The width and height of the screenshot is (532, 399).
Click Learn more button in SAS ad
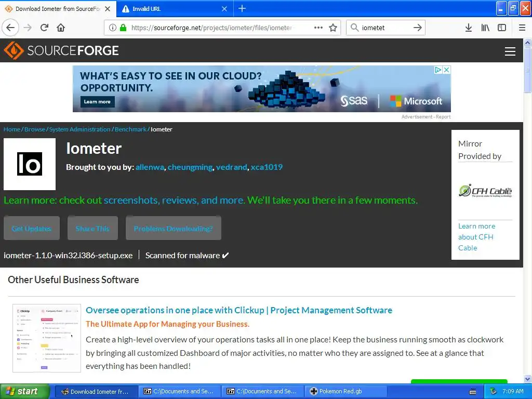coord(97,102)
